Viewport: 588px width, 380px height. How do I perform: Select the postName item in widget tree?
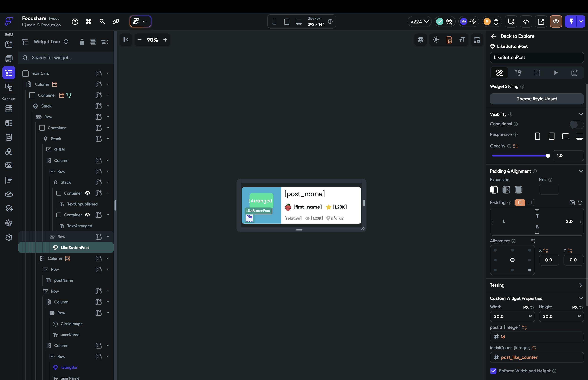click(63, 280)
